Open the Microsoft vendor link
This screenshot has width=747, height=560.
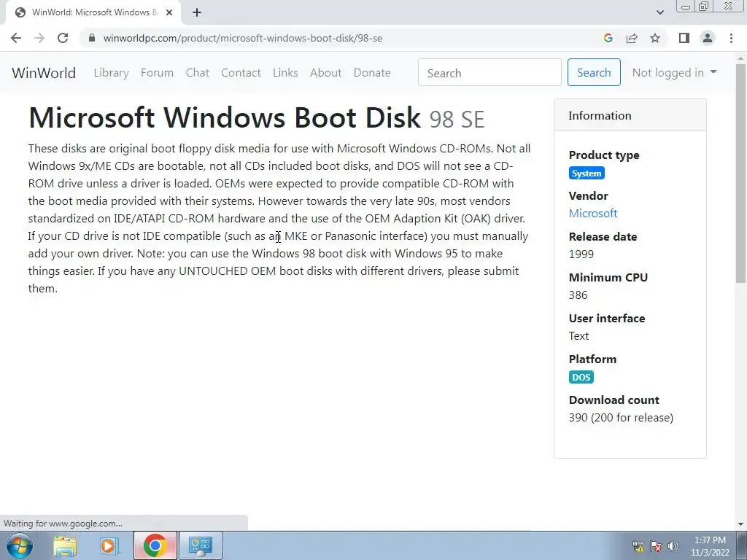(x=592, y=214)
